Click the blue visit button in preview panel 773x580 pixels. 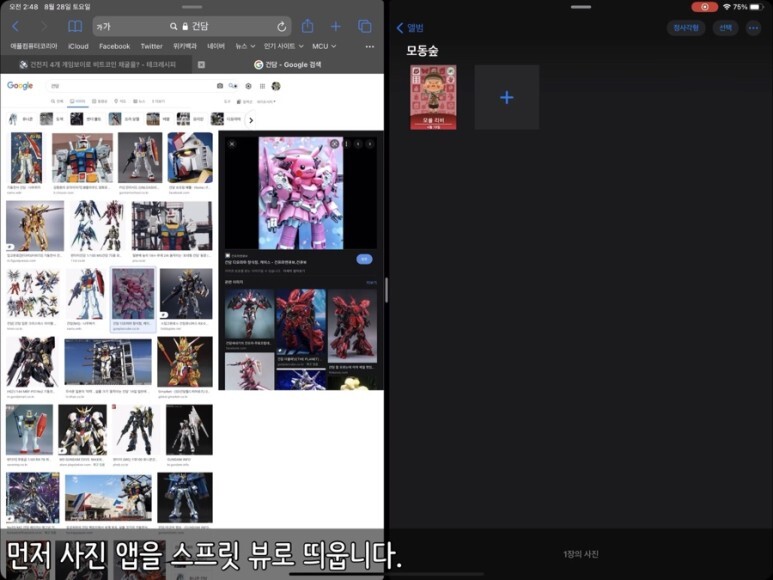364,259
